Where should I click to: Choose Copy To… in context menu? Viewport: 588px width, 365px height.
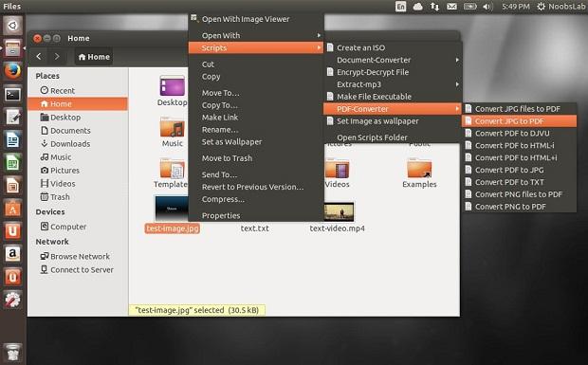point(256,105)
